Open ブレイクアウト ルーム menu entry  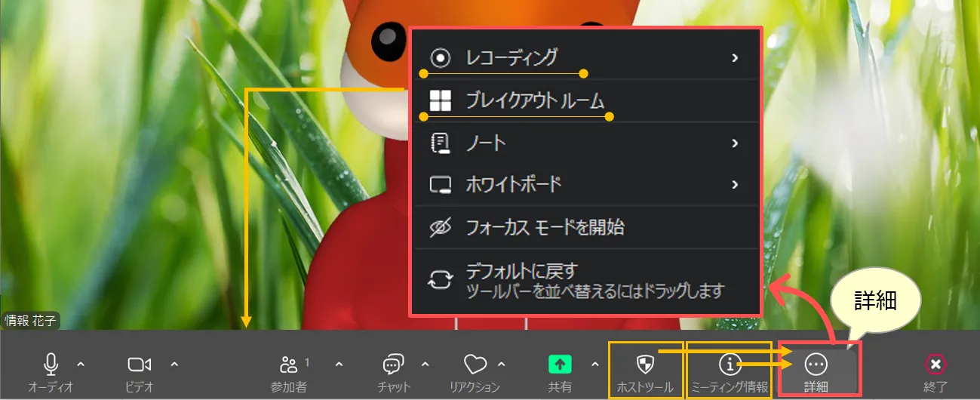click(586, 100)
